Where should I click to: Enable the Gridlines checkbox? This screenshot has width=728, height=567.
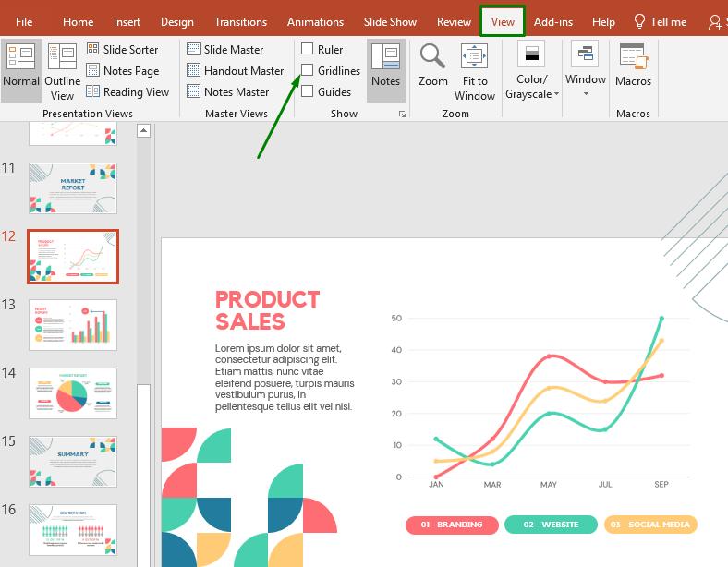[307, 70]
